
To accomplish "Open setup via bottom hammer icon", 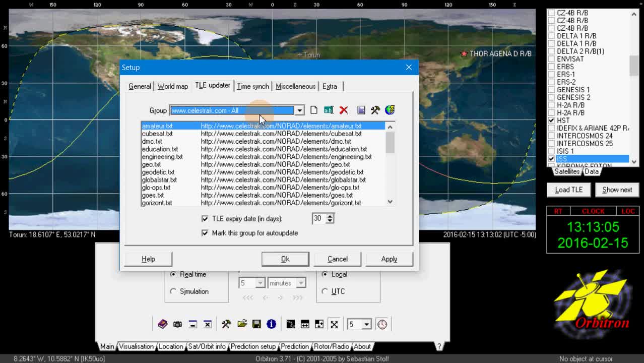I will 226,324.
